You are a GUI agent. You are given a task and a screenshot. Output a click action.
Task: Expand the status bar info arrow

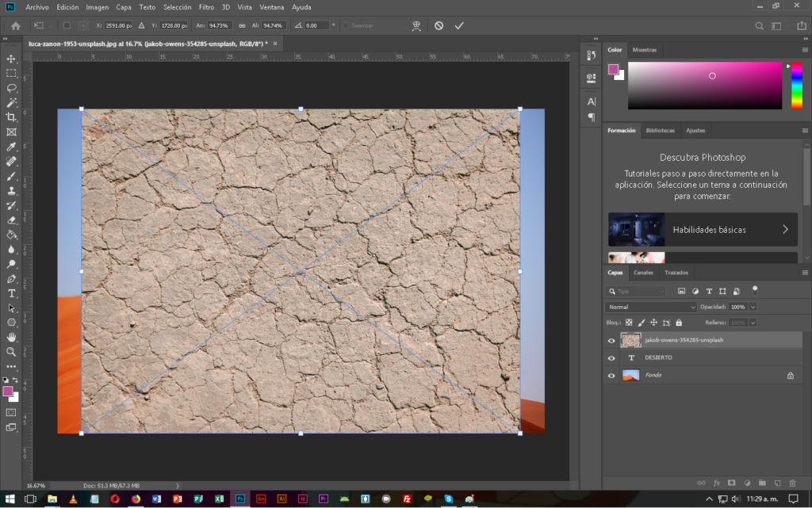pos(177,486)
